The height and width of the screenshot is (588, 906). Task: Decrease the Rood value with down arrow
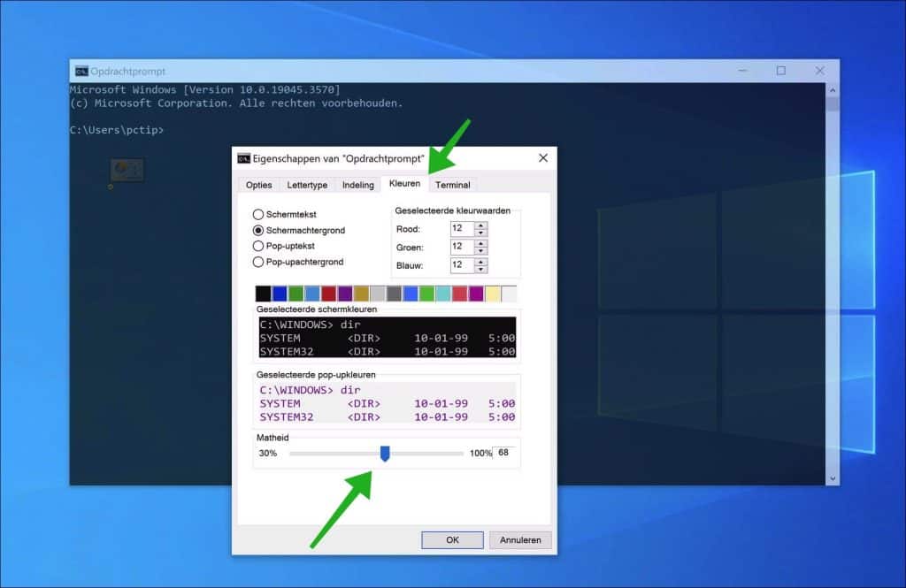480,233
